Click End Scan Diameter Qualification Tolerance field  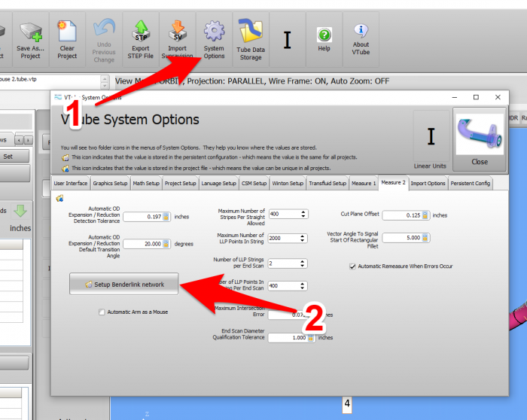292,338
